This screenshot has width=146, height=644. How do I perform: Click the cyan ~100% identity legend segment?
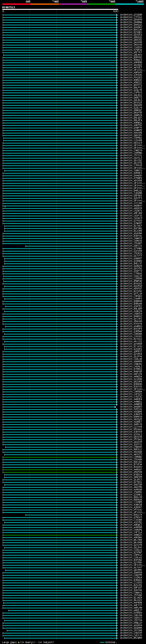(x=130, y=4)
